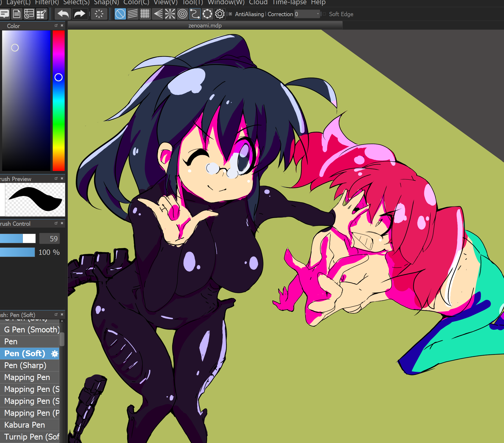Open the Time-lapse menu
This screenshot has height=443, width=504.
289,3
